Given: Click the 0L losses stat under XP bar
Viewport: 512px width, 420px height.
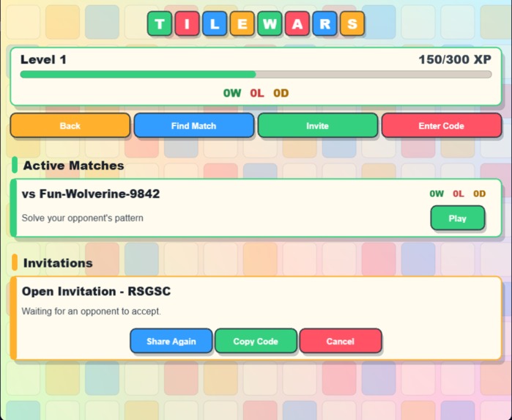Looking at the screenshot, I should [257, 93].
